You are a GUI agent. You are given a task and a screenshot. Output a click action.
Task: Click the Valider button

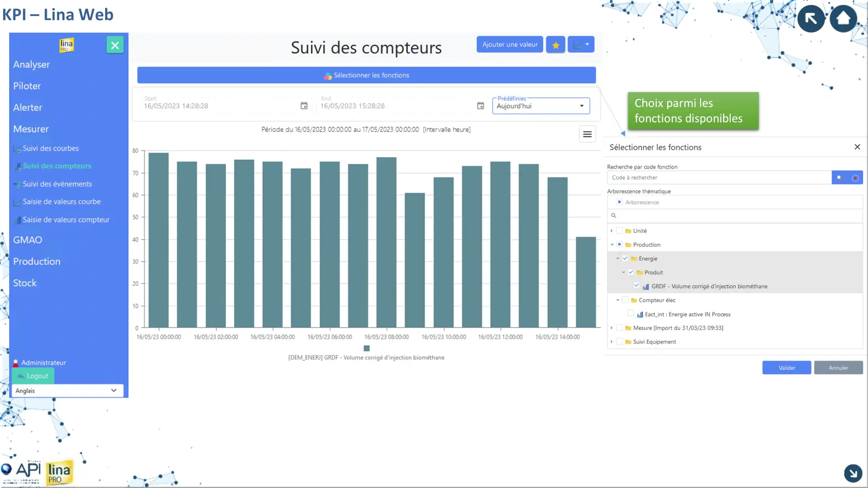tap(786, 368)
